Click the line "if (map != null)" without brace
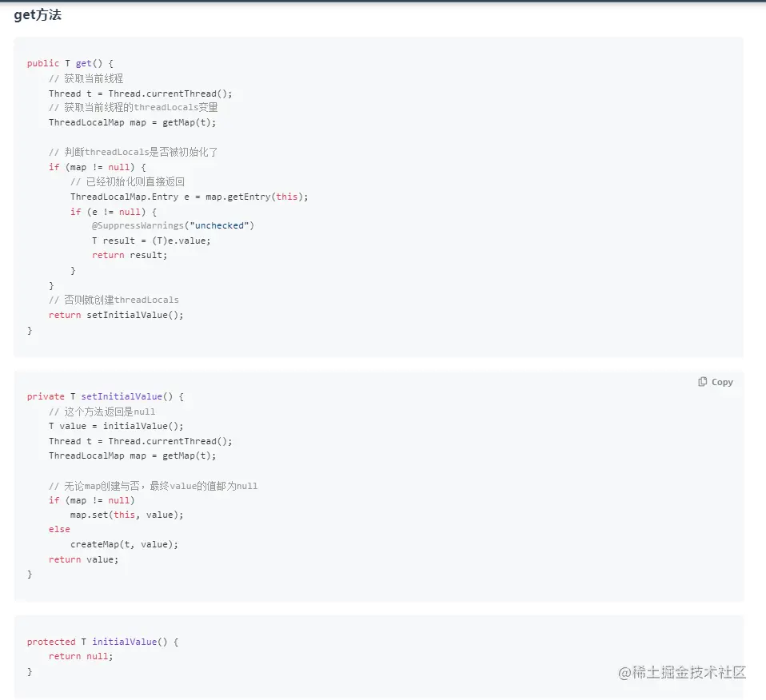Image resolution: width=766 pixels, height=700 pixels. click(91, 500)
